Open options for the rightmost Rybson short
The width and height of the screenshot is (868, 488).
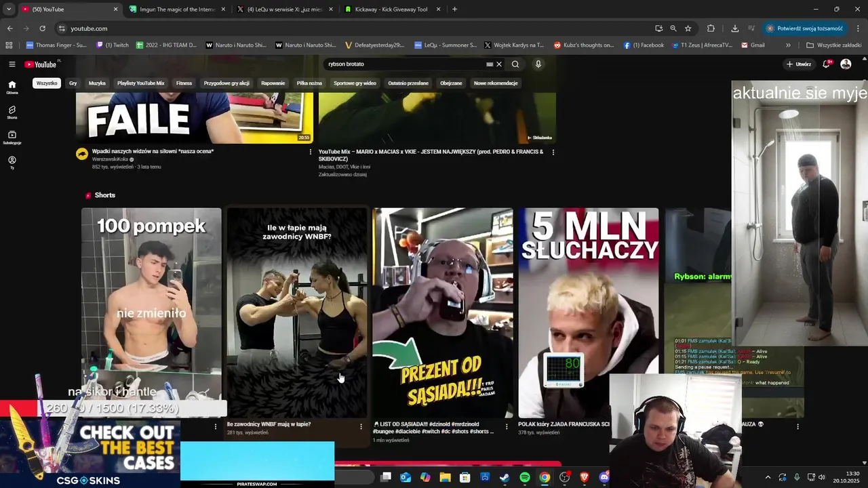[x=797, y=426]
